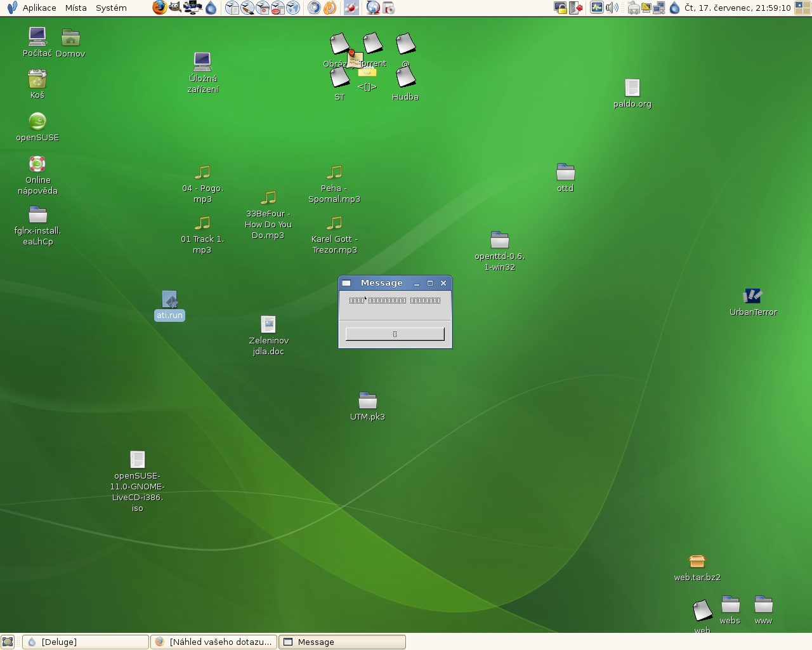The width and height of the screenshot is (812, 650).
Task: Switch to the [Náhled vašeho dotazu... taskbar window
Action: tap(214, 642)
